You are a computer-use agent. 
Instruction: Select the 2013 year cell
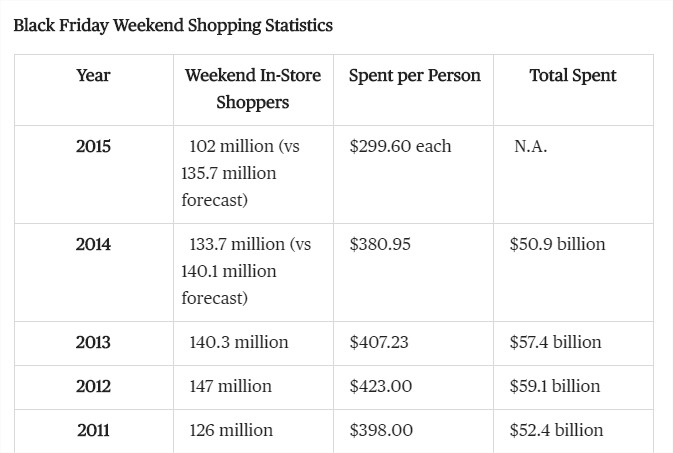tap(94, 342)
